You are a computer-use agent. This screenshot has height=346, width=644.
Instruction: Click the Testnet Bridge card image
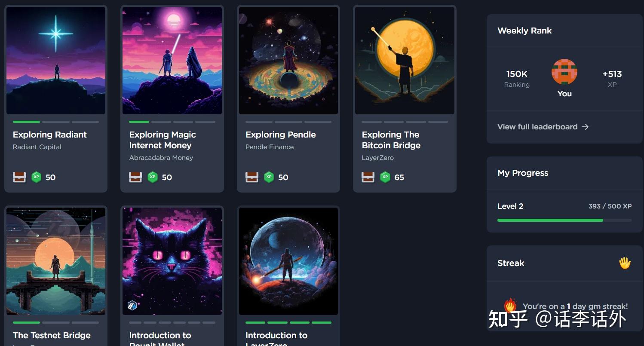tap(56, 261)
